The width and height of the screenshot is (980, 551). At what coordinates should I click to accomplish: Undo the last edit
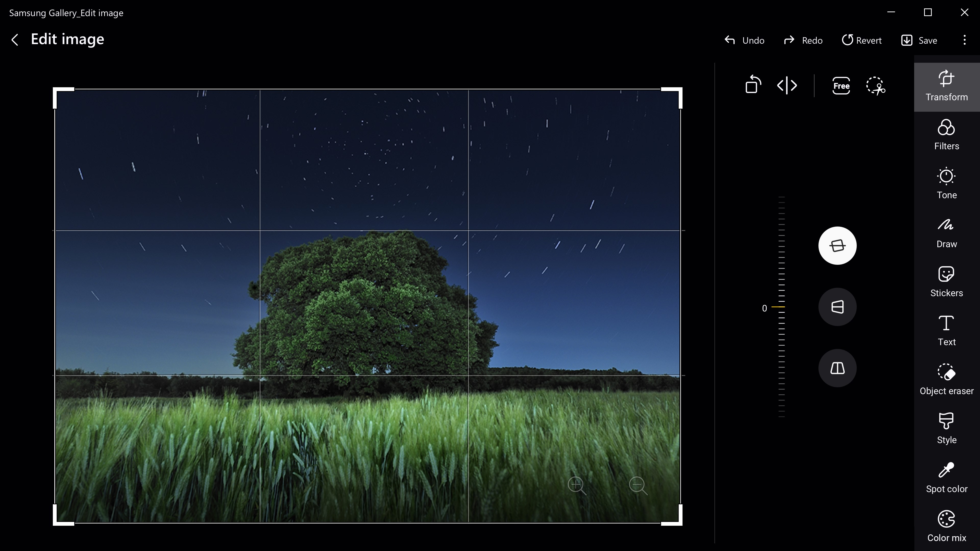[x=744, y=40]
